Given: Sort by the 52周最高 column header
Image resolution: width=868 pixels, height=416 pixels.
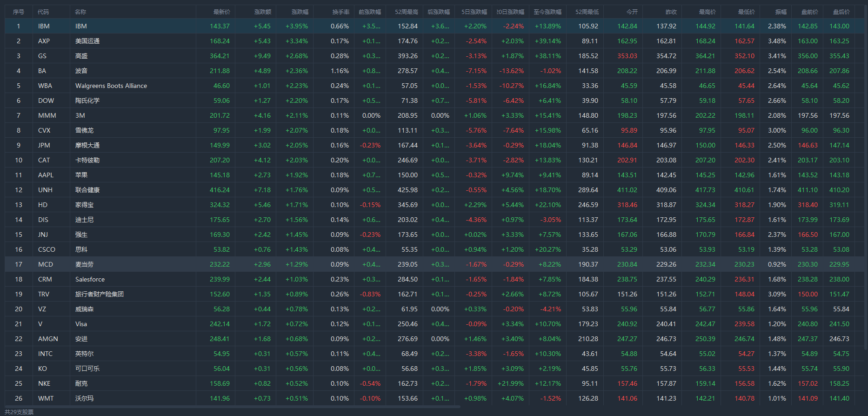Looking at the screenshot, I should pyautogui.click(x=407, y=12).
